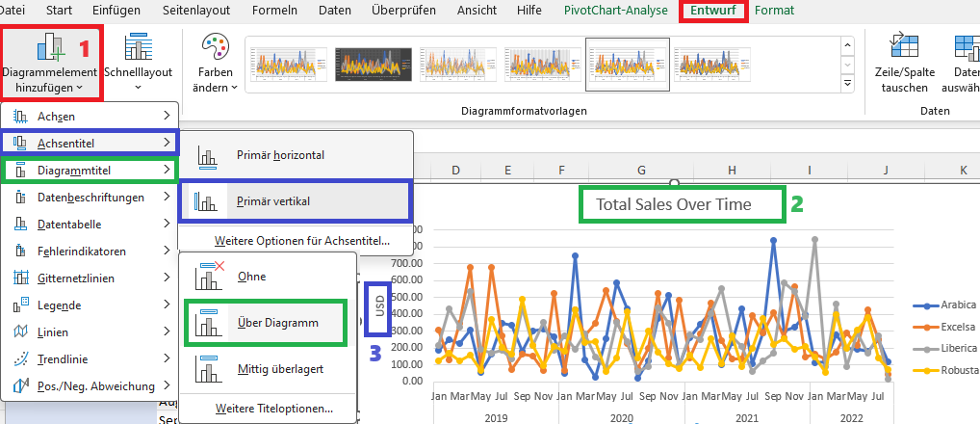Select Excelsa legend entry
This screenshot has height=424, width=980.
pos(945,327)
